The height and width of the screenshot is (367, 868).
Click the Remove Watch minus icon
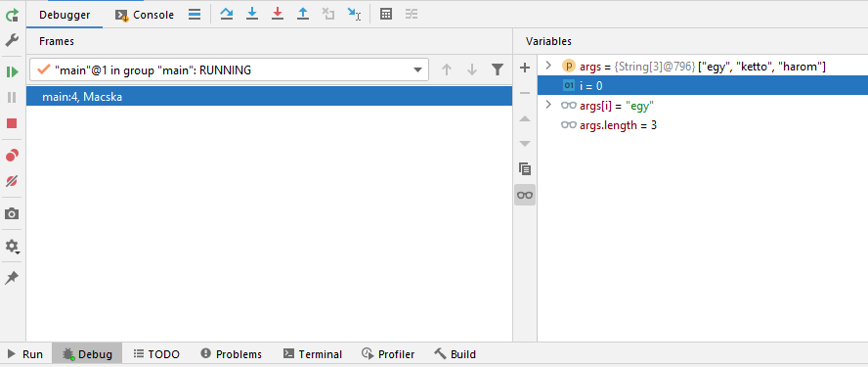click(x=525, y=93)
